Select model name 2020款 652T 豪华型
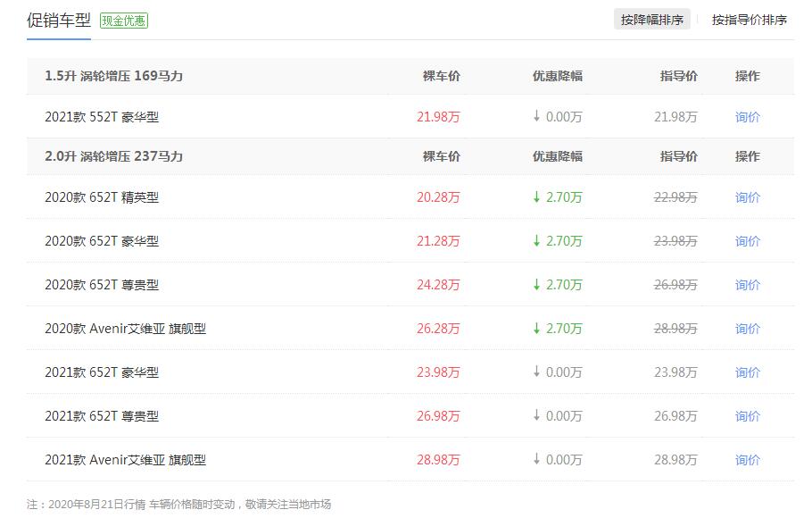 point(102,241)
